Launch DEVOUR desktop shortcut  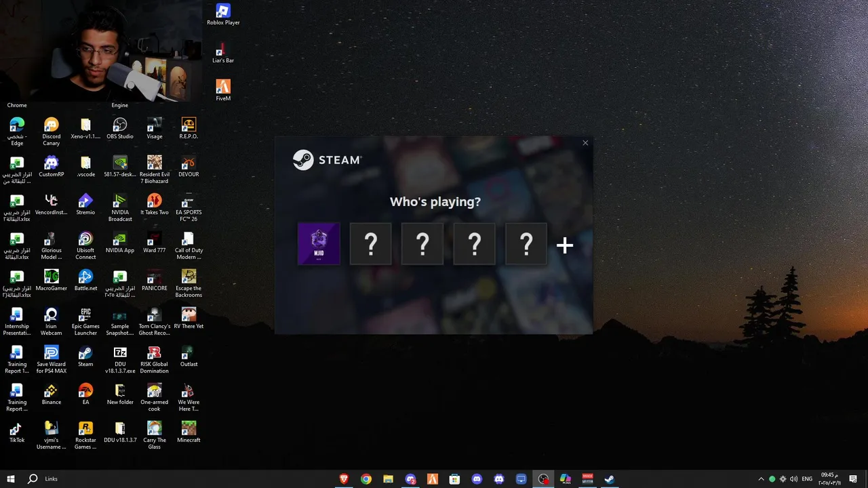[x=189, y=167]
